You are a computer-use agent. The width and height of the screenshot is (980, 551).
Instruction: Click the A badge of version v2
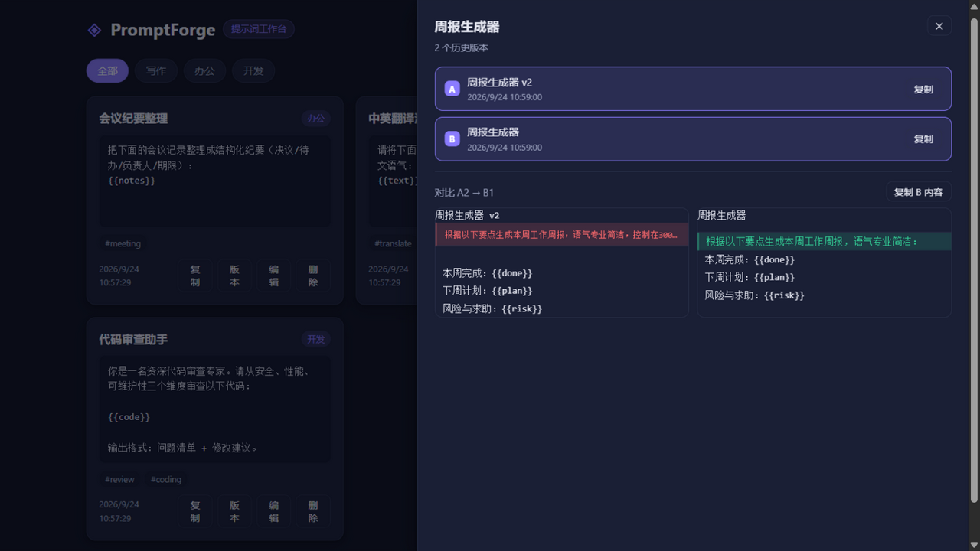(452, 89)
